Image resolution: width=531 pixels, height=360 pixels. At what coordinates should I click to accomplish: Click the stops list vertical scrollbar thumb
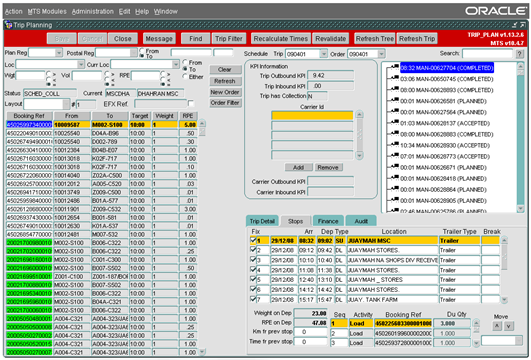click(504, 257)
